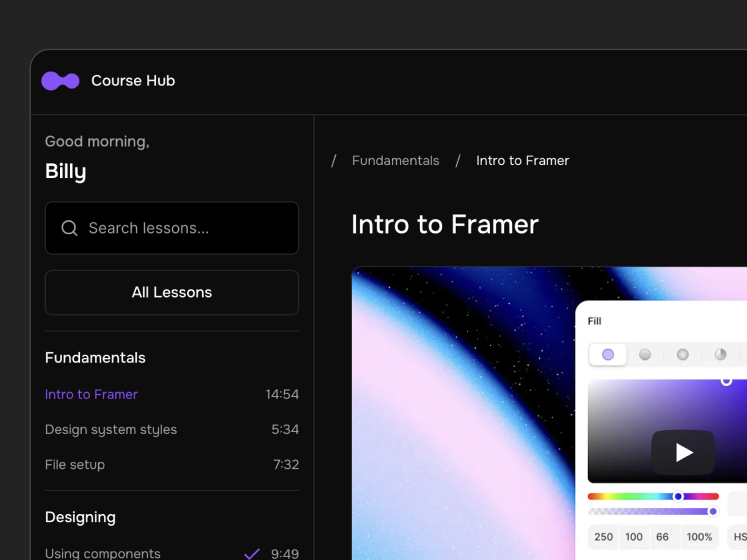This screenshot has width=747, height=560.
Task: Select the third gray fill type icon
Action: (x=683, y=355)
